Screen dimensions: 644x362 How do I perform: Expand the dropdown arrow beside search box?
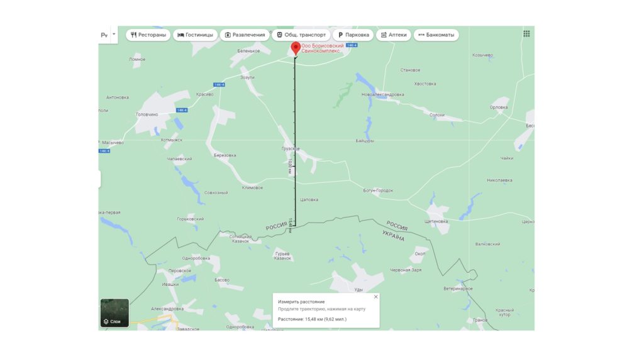pyautogui.click(x=114, y=35)
